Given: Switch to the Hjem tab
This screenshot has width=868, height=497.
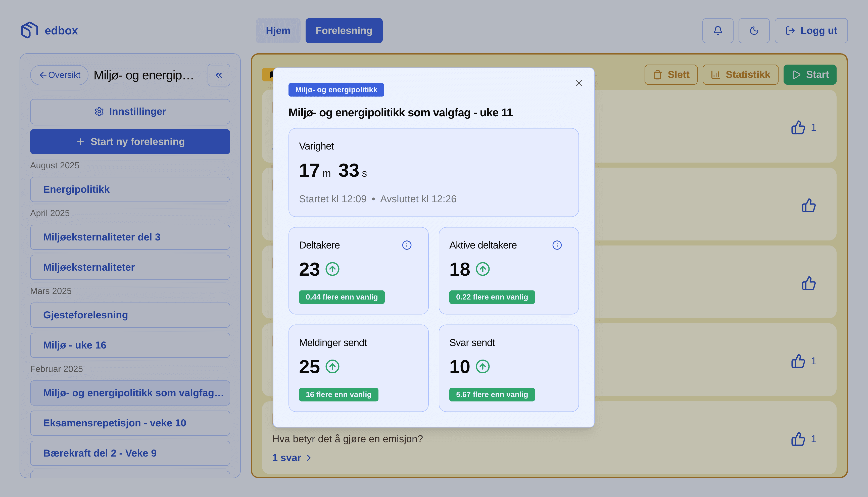Looking at the screenshot, I should 278,30.
